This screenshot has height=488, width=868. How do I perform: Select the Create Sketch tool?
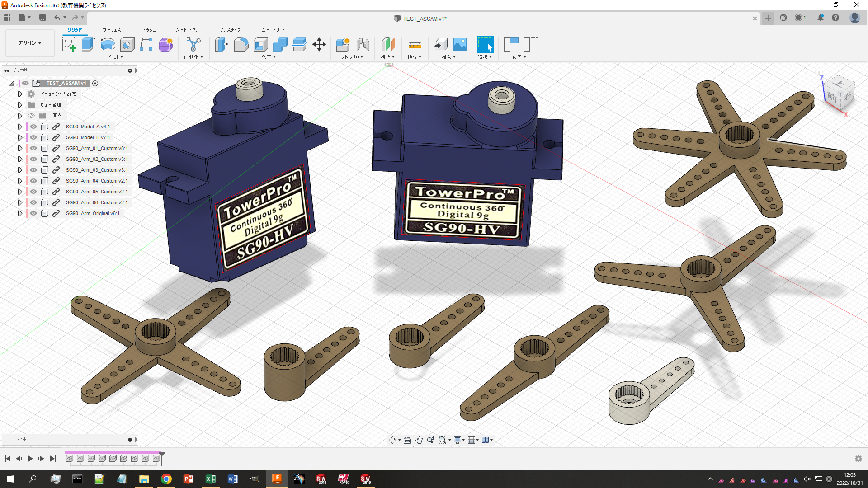coord(69,44)
